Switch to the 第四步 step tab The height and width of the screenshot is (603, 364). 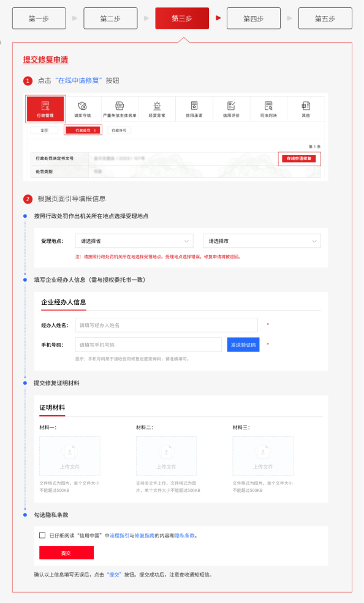253,18
